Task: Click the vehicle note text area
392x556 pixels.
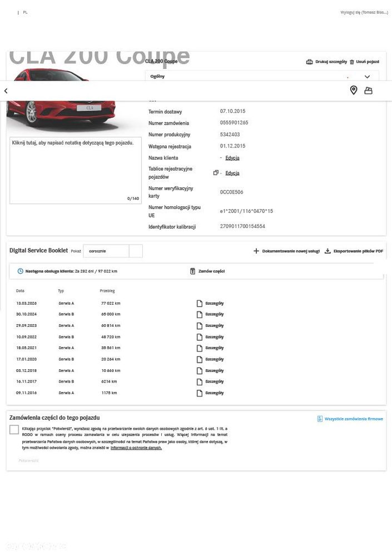Action: (x=76, y=170)
